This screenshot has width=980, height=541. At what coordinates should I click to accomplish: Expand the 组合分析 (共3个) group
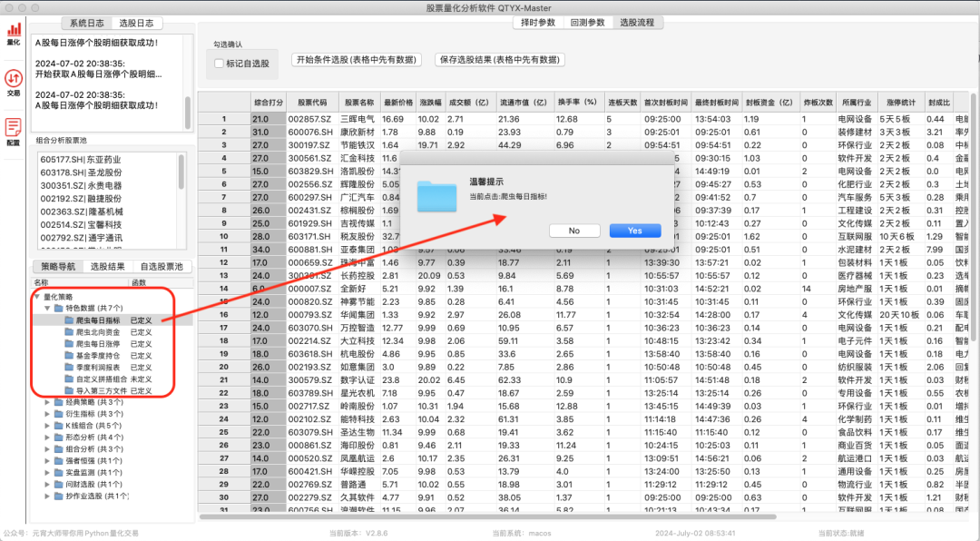[x=47, y=449]
